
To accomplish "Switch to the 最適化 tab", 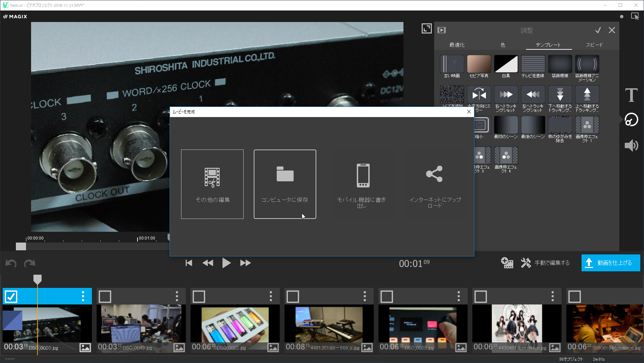I will point(457,45).
